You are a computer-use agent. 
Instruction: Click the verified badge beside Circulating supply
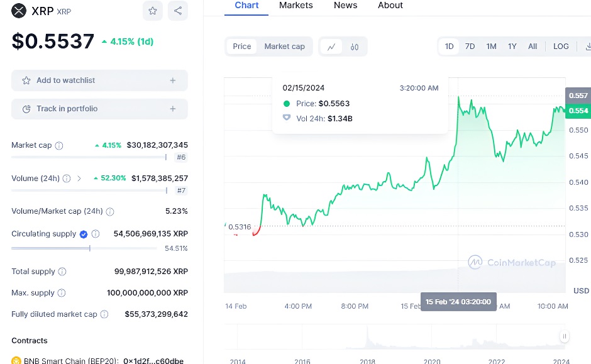pos(84,234)
